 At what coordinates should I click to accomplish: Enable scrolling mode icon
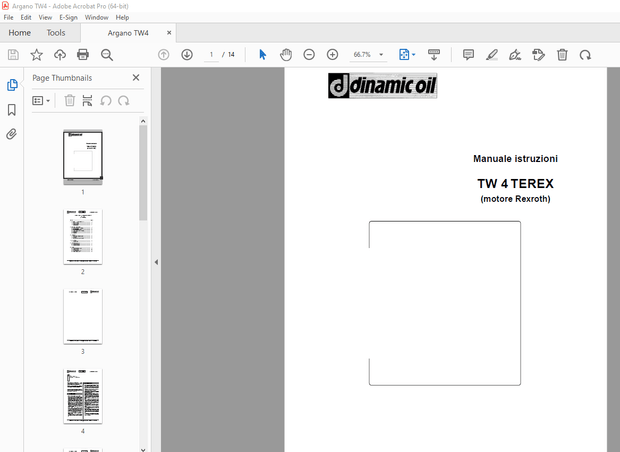click(x=434, y=55)
